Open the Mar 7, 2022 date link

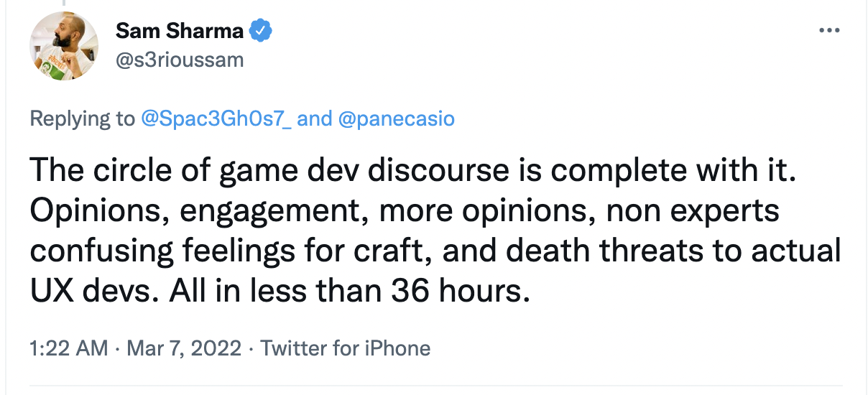coord(184,349)
